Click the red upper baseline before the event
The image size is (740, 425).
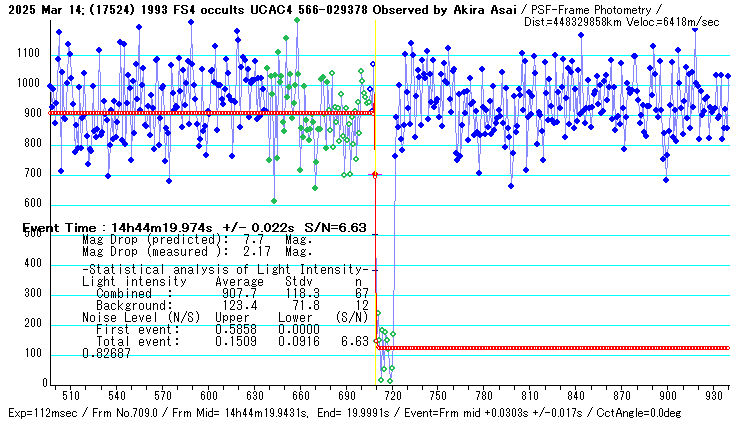[200, 113]
